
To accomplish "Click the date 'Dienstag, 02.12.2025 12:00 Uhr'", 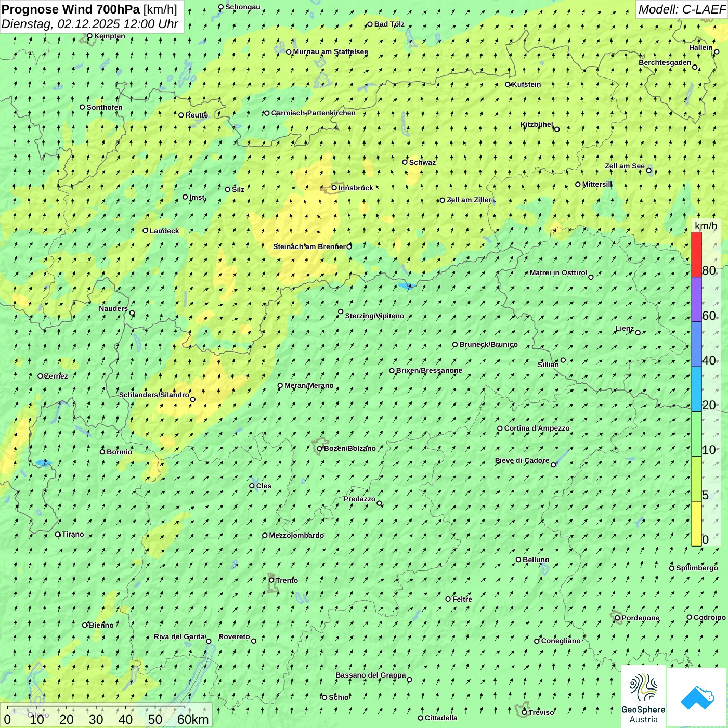I will point(89,24).
